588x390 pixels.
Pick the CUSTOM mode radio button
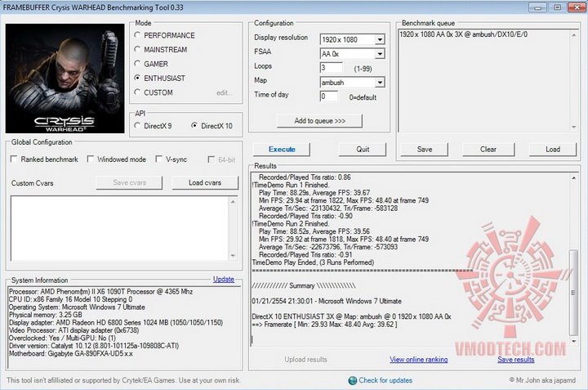[137, 92]
